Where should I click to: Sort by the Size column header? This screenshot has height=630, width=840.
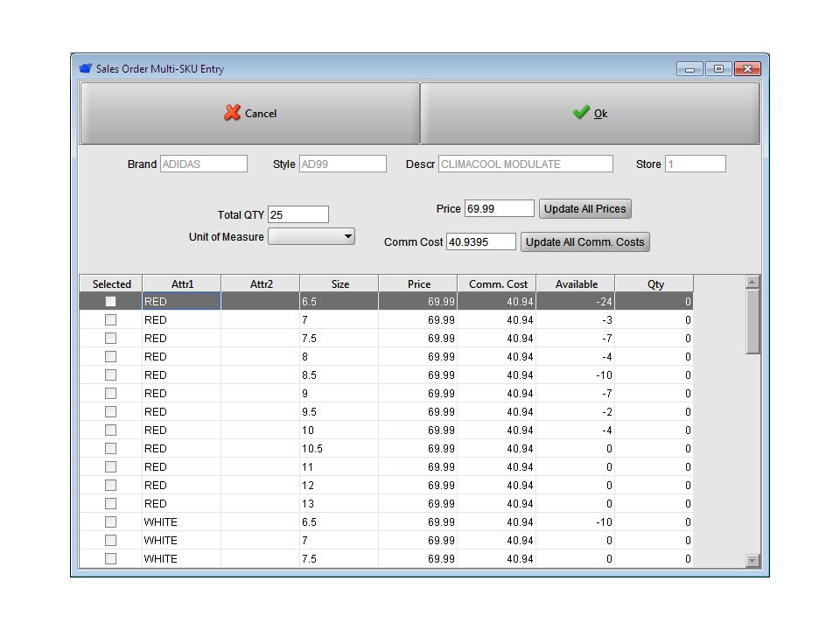[339, 283]
